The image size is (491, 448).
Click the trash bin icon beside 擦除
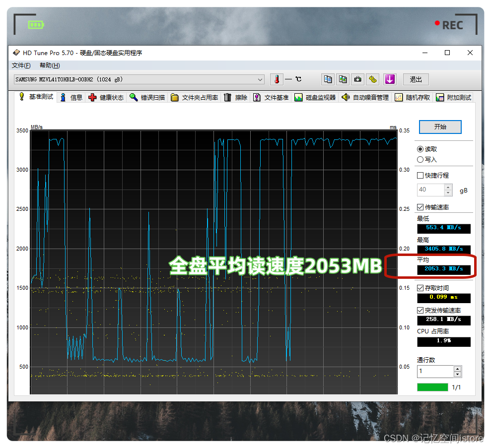228,98
